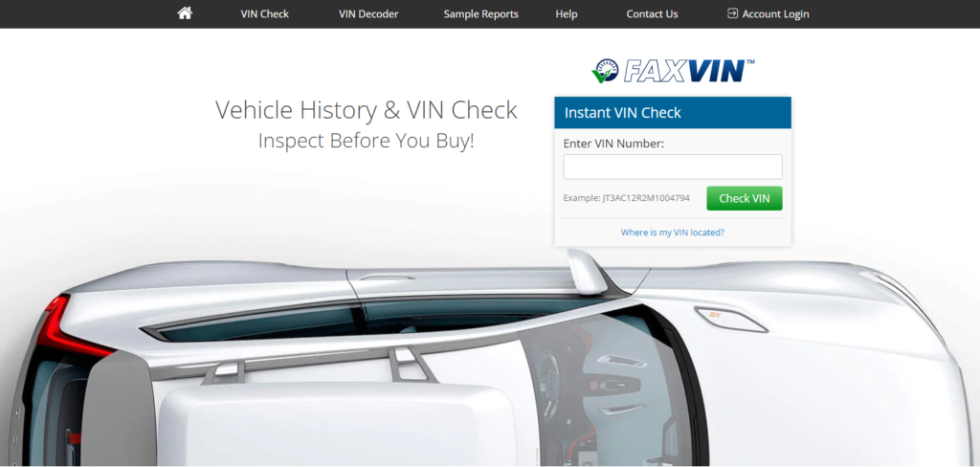
Task: Click the car's side mirror
Action: click(590, 272)
